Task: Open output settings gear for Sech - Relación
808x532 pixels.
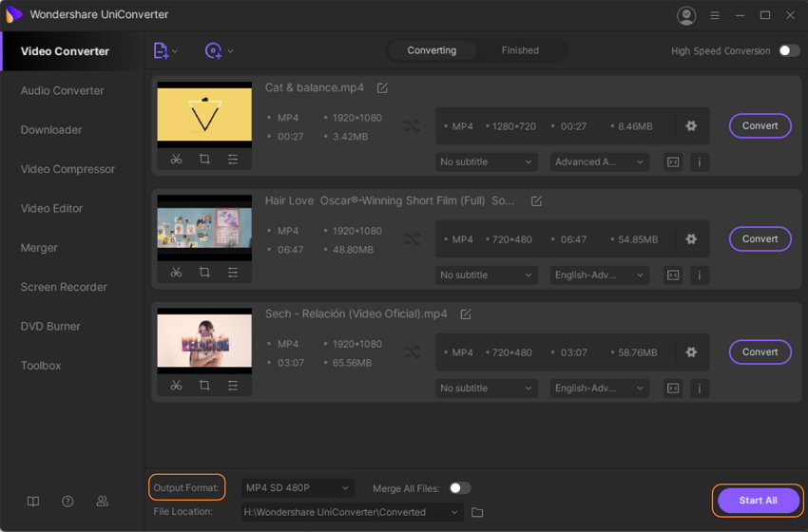Action: tap(691, 352)
